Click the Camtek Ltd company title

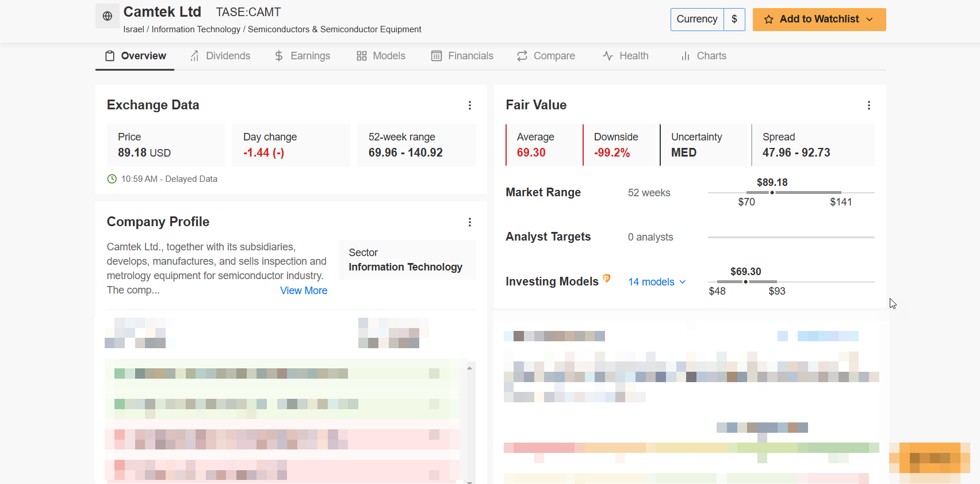162,12
